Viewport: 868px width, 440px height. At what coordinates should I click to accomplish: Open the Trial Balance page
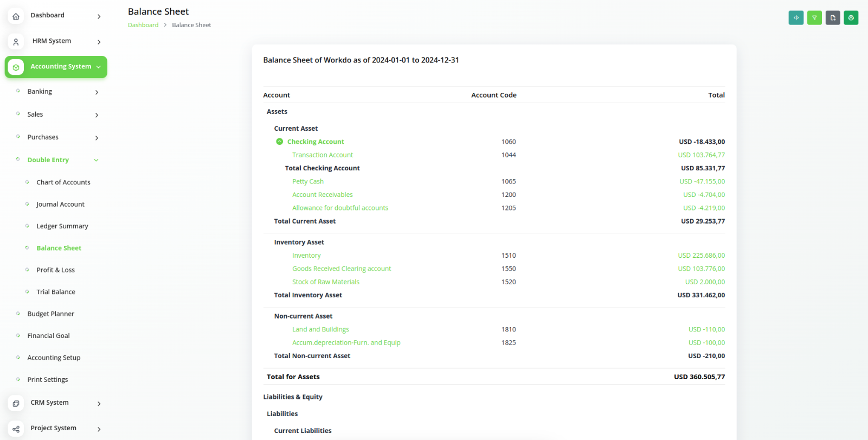click(56, 292)
